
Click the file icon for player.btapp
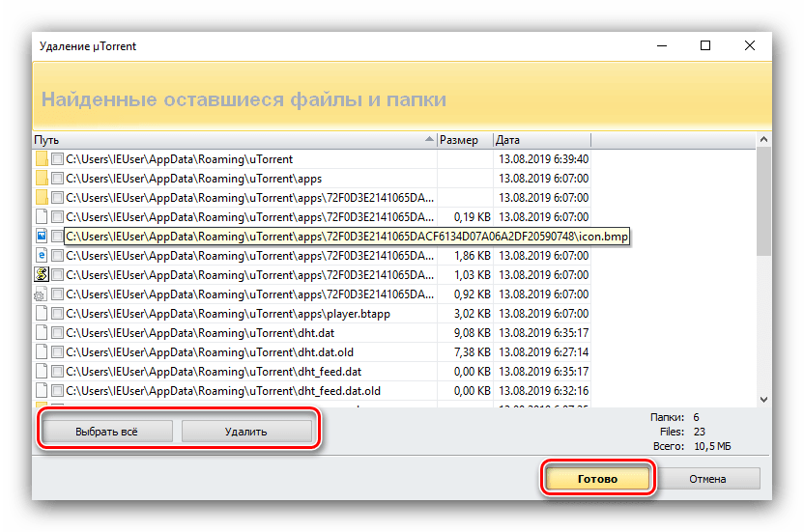point(41,313)
